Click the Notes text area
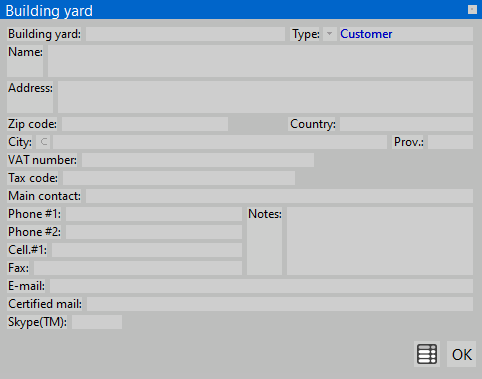The image size is (482, 379). click(380, 241)
